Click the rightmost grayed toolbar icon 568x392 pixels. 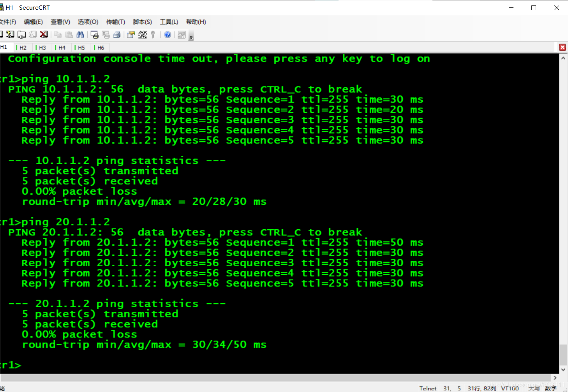coord(182,35)
